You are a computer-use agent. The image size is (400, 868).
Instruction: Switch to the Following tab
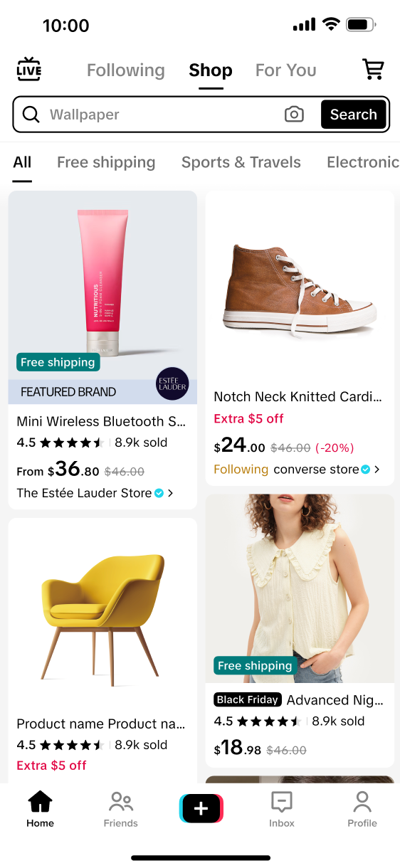(126, 70)
